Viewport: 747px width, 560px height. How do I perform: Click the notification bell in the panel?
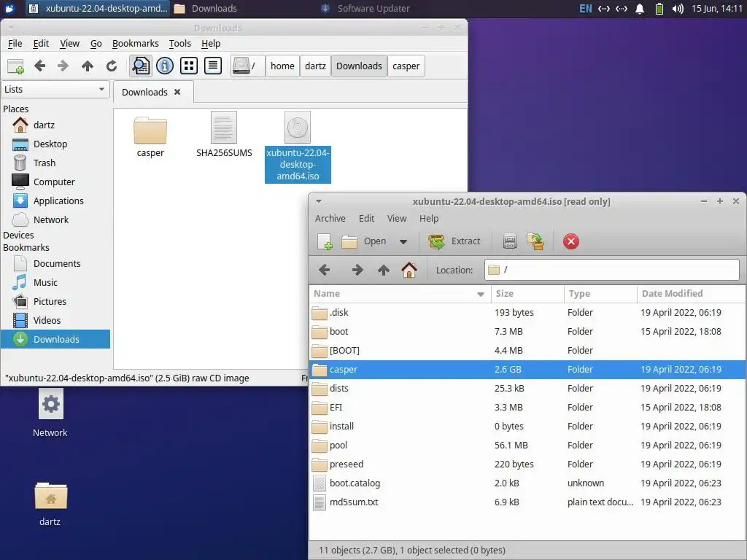[x=640, y=9]
